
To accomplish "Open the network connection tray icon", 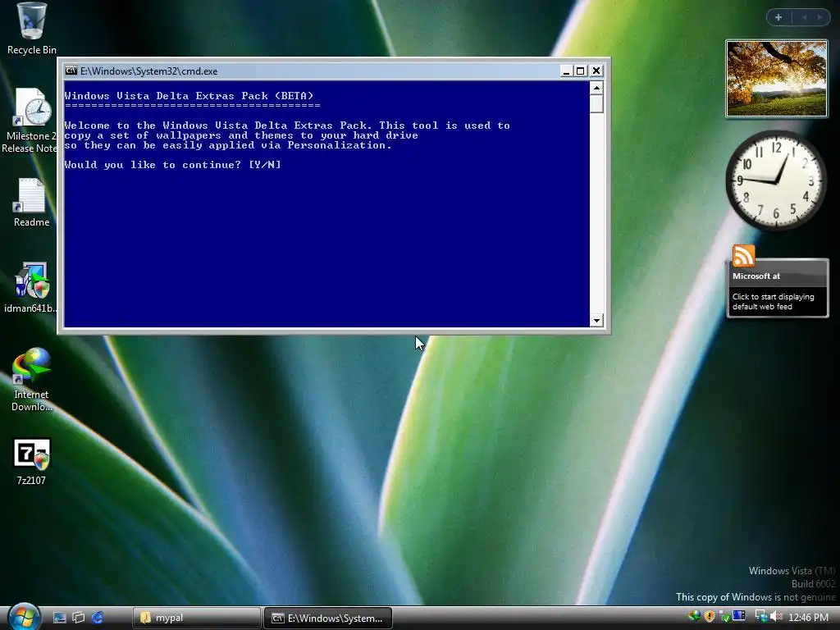I will click(761, 617).
